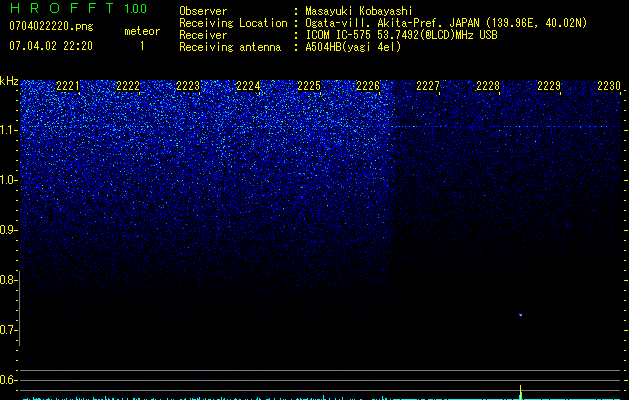629x400 pixels.
Task: Click the meteor echo dot near 0.73 kHz
Action: pos(520,315)
